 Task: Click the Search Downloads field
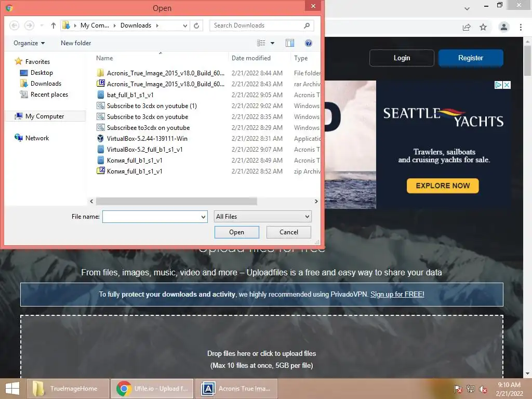[x=257, y=25]
